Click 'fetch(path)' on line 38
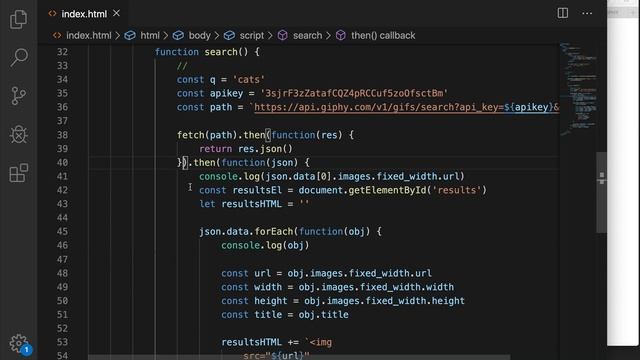This screenshot has height=360, width=640. click(207, 135)
